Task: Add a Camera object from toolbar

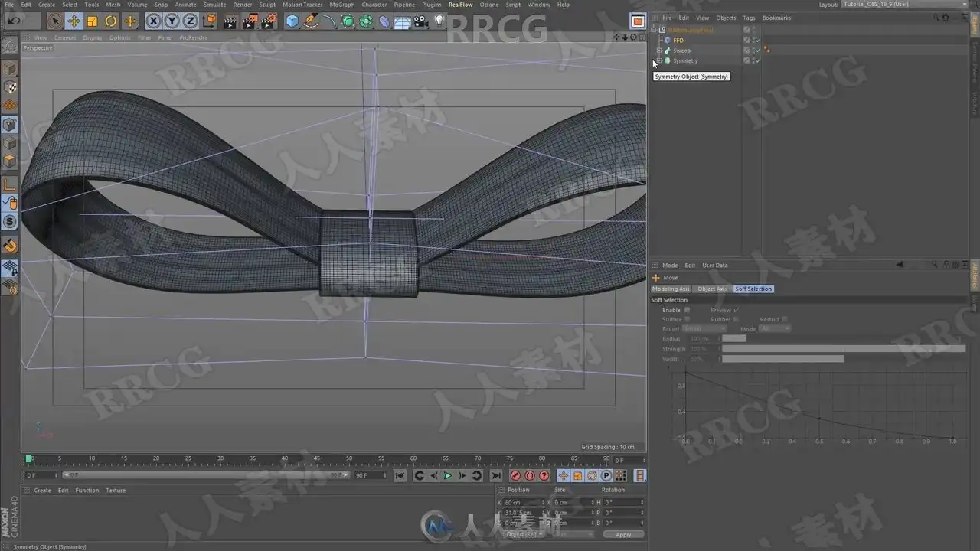Action: tap(420, 21)
